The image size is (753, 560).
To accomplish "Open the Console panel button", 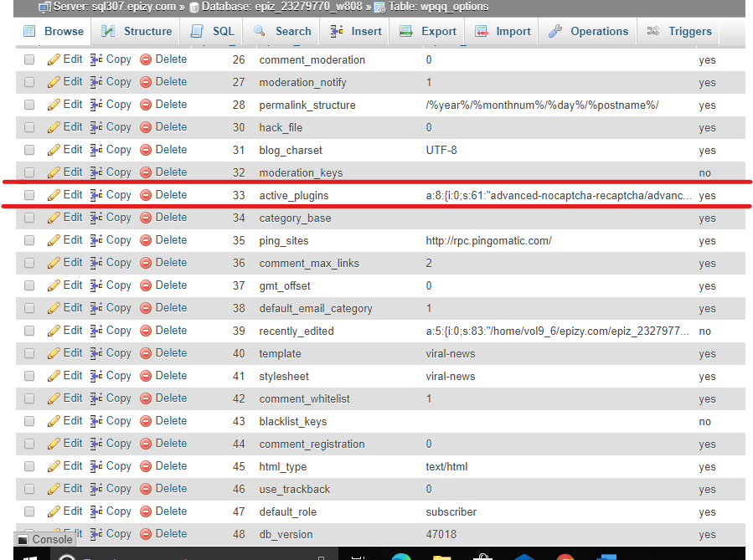I will point(45,539).
